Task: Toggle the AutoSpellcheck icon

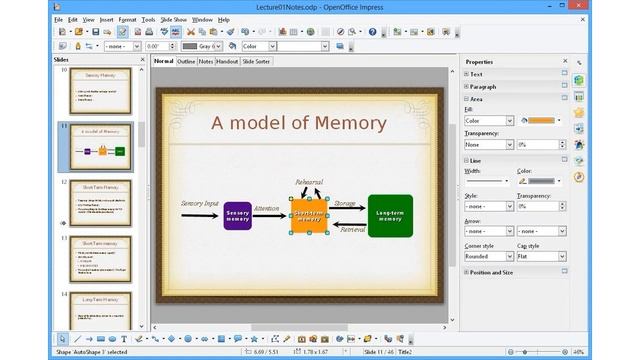Action: (x=176, y=32)
